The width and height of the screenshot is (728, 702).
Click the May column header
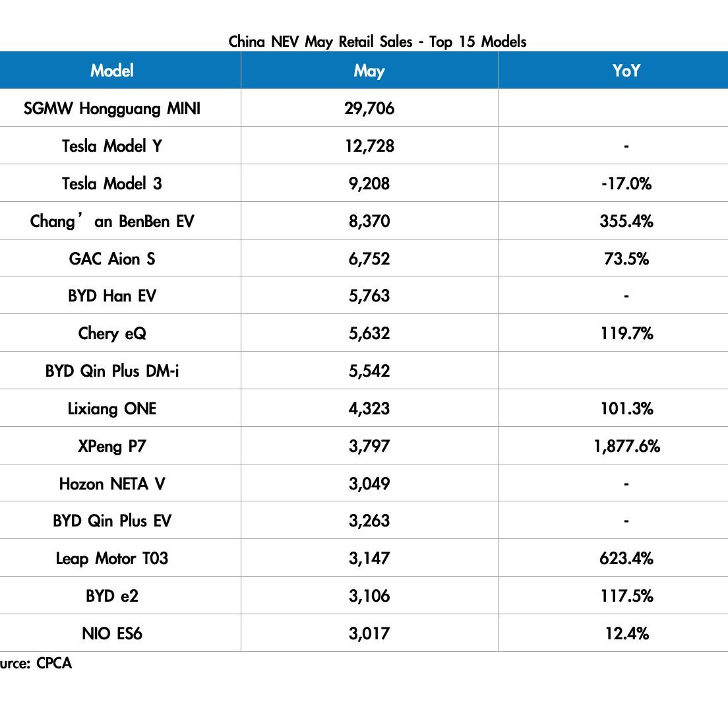[369, 71]
